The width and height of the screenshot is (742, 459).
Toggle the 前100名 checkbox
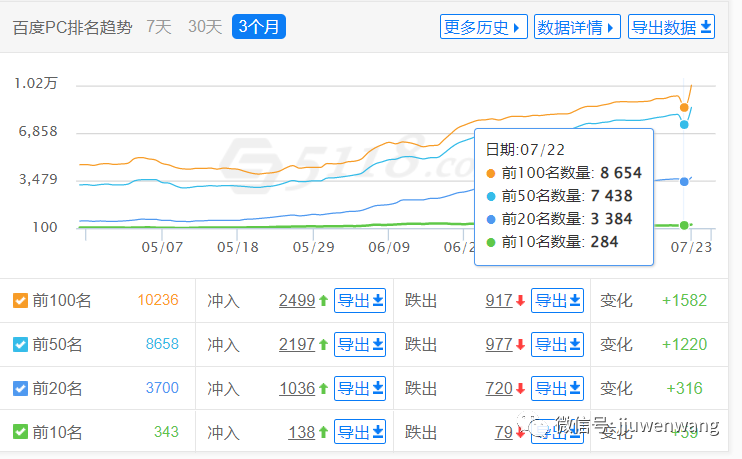pyautogui.click(x=20, y=300)
